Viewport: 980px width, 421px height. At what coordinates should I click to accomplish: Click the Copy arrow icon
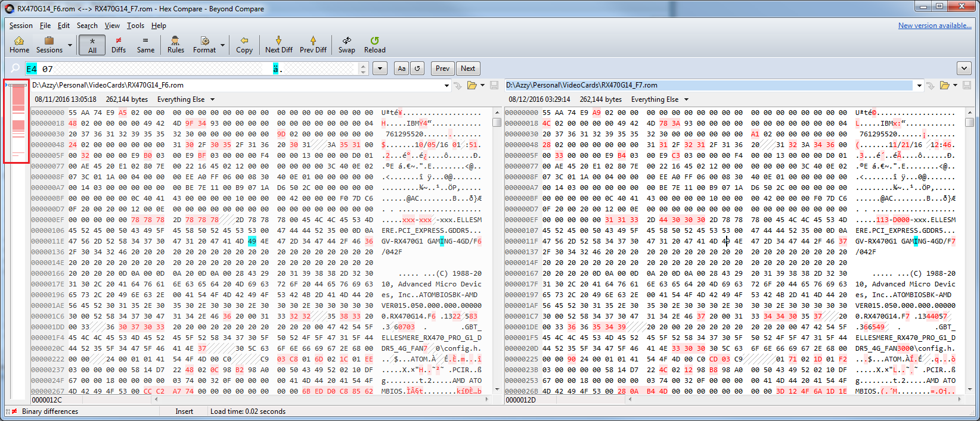244,45
